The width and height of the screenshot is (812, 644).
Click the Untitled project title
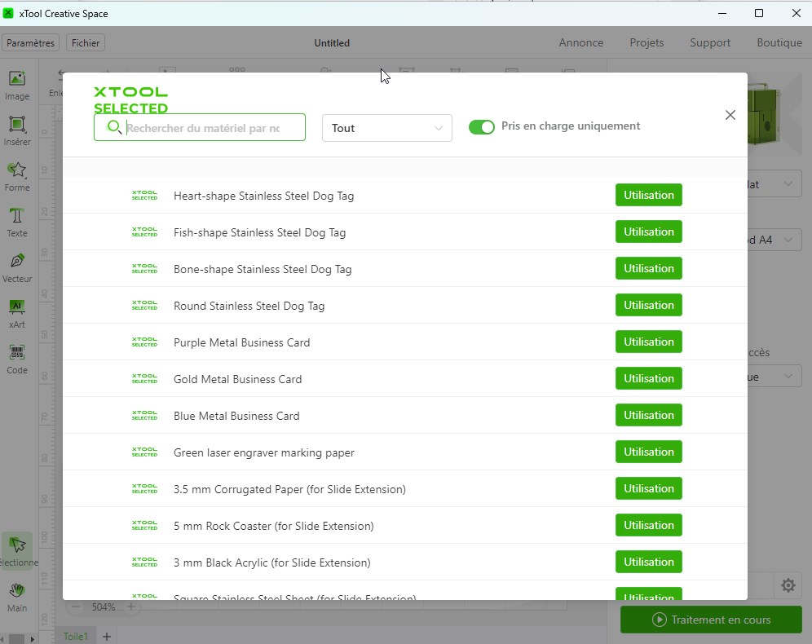pyautogui.click(x=332, y=43)
